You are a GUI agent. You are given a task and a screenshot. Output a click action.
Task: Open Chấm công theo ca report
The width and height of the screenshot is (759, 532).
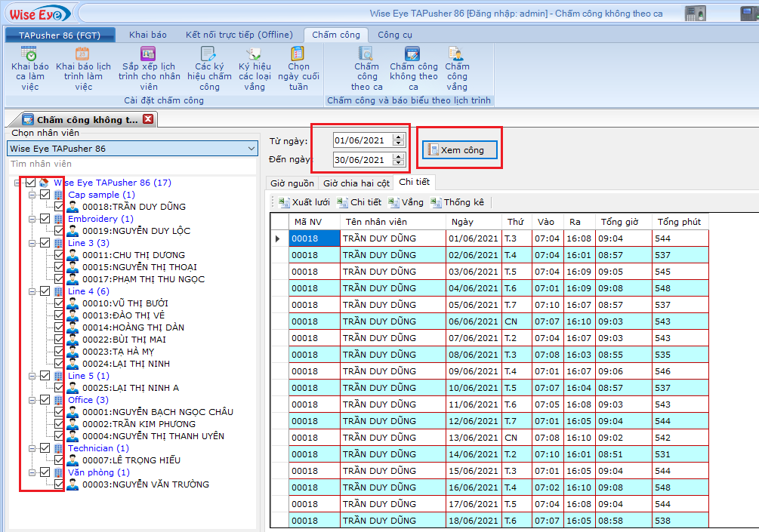366,54
